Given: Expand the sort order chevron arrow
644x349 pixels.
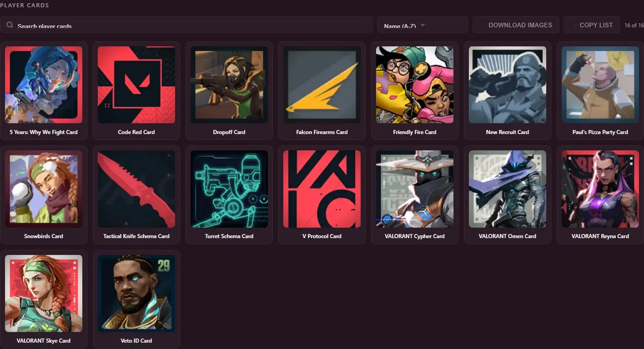Looking at the screenshot, I should coord(423,25).
